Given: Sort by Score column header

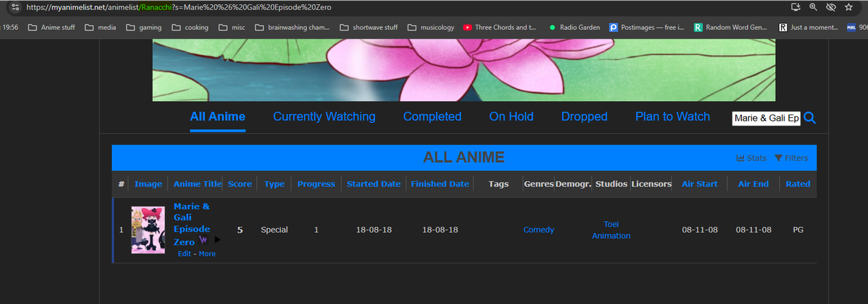Looking at the screenshot, I should click(x=239, y=184).
